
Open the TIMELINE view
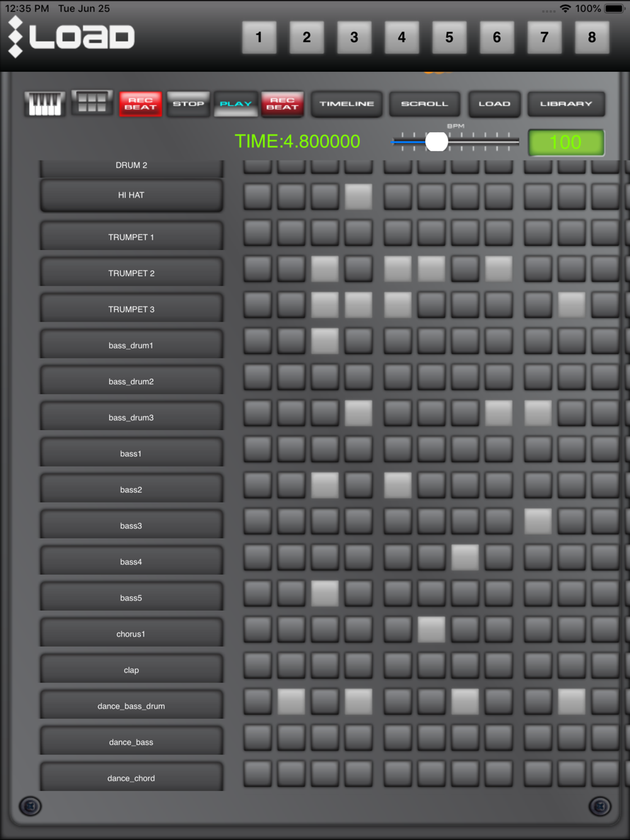tap(346, 104)
